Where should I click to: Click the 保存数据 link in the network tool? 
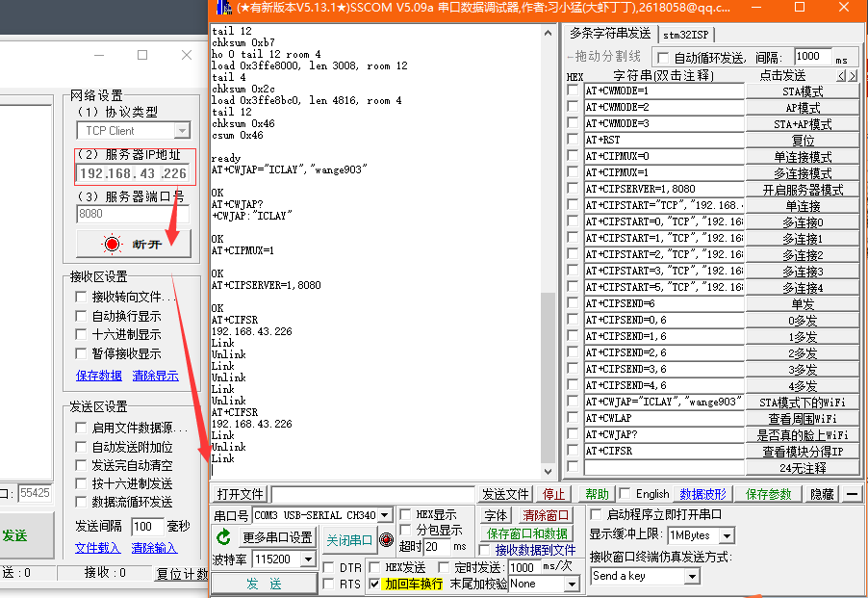[x=98, y=376]
